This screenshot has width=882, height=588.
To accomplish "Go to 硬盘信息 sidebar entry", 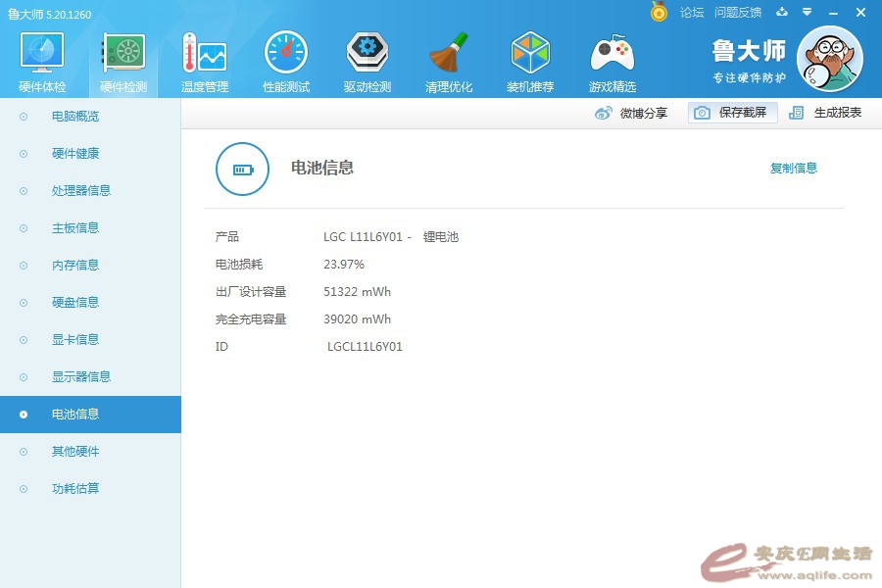I will (x=75, y=303).
